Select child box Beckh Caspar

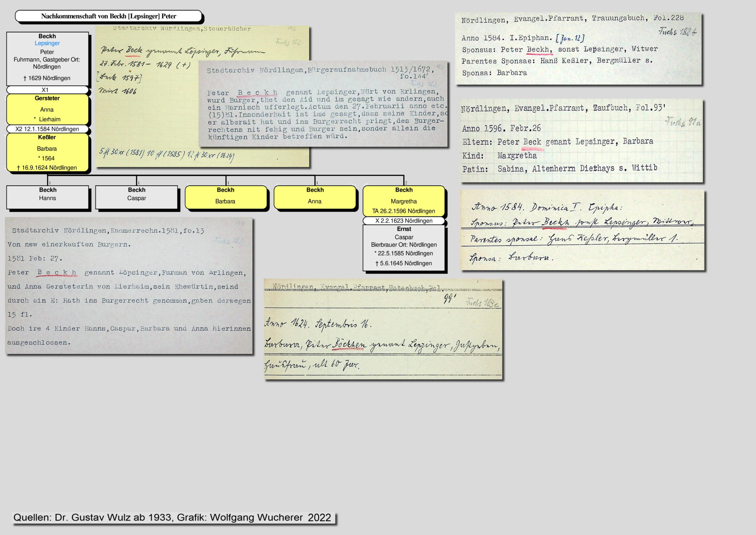[x=136, y=197]
